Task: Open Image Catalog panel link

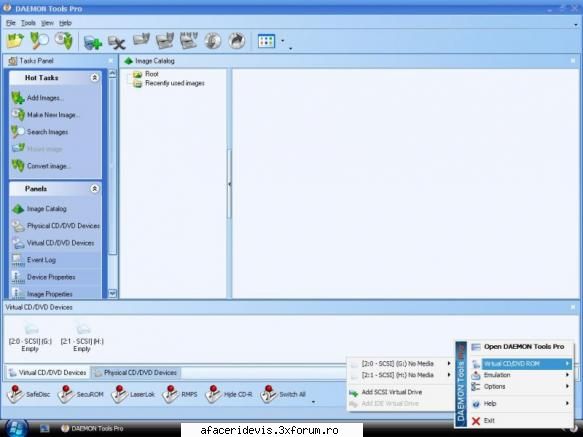Action: tap(39, 209)
